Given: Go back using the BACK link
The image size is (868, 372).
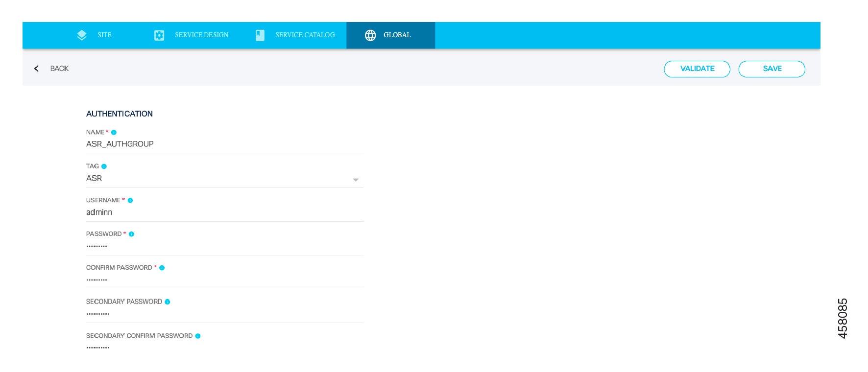Looking at the screenshot, I should [x=59, y=69].
